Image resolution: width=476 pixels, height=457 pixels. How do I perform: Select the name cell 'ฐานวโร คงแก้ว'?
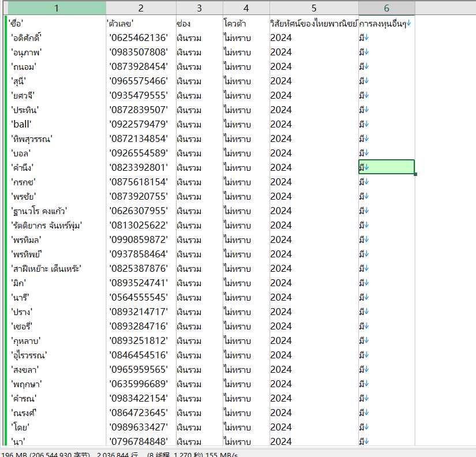click(57, 211)
